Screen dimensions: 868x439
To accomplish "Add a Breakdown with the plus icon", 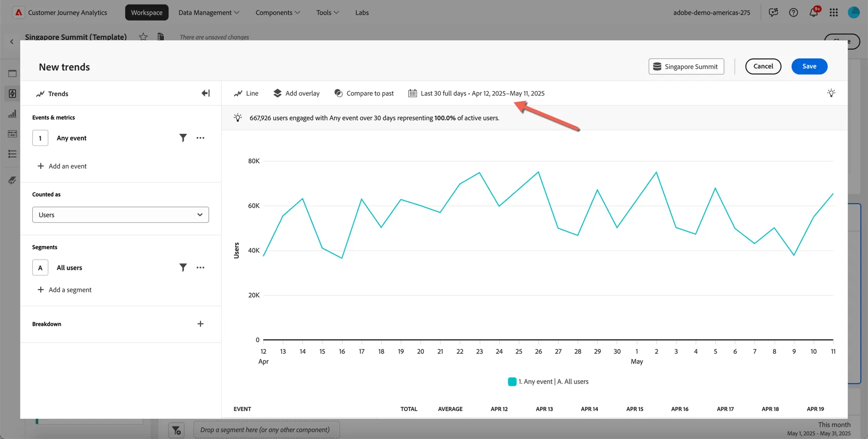I will coord(200,324).
